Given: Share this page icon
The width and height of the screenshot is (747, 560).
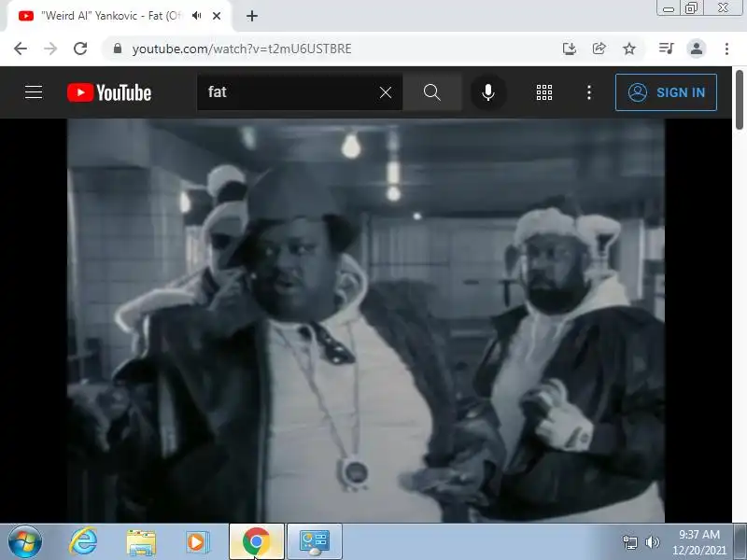Looking at the screenshot, I should pos(599,49).
